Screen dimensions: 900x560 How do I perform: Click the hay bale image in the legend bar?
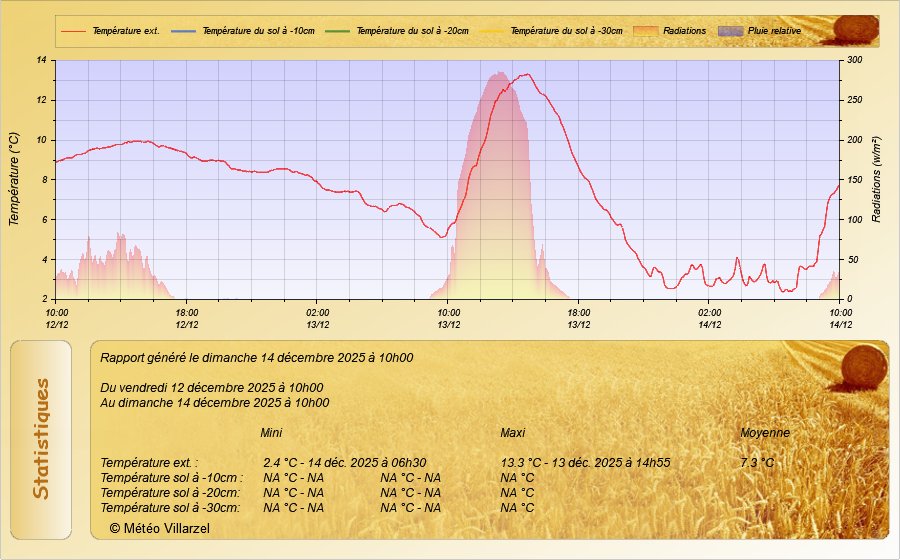coord(855,29)
